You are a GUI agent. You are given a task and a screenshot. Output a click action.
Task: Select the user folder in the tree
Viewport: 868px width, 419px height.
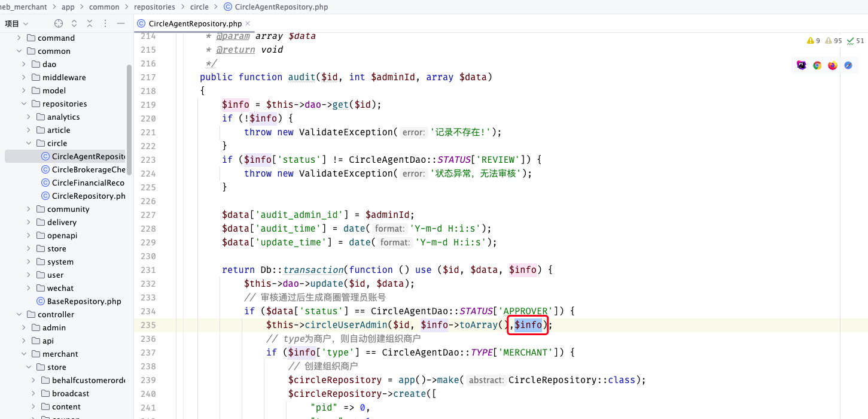click(55, 275)
